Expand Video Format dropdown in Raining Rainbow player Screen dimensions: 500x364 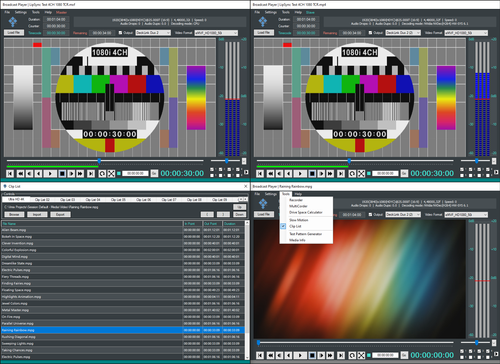pos(466,215)
